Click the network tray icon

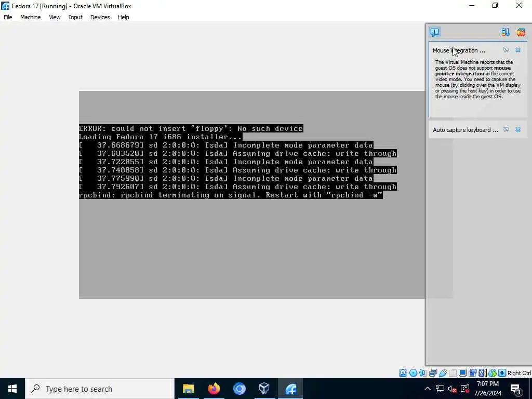tap(440, 389)
